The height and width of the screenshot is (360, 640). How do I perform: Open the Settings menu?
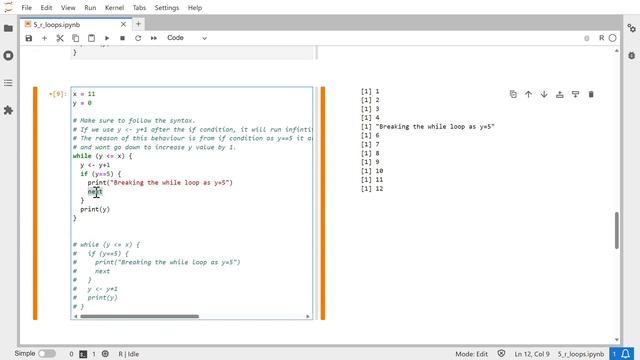167,8
